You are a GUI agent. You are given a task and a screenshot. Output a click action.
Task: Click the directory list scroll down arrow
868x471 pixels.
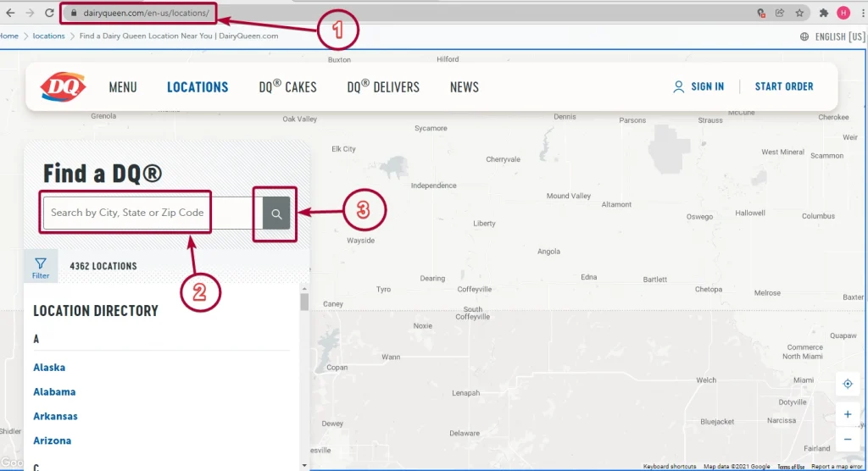coord(304,465)
